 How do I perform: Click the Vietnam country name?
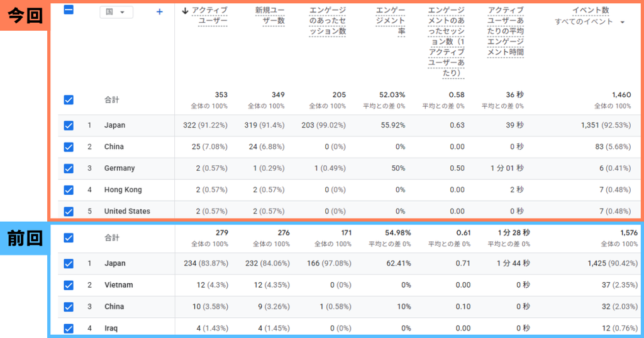119,285
